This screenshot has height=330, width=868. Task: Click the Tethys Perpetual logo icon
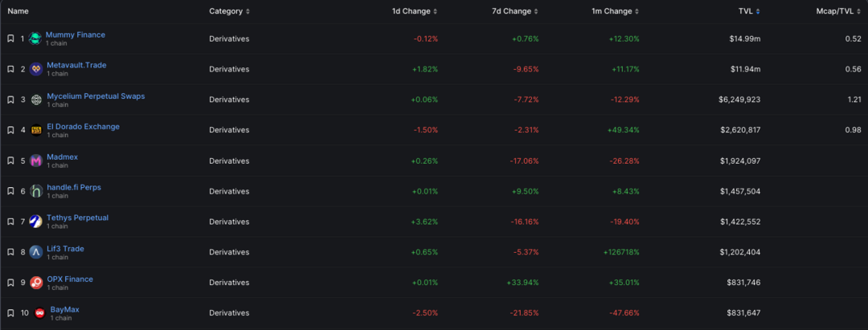(36, 222)
